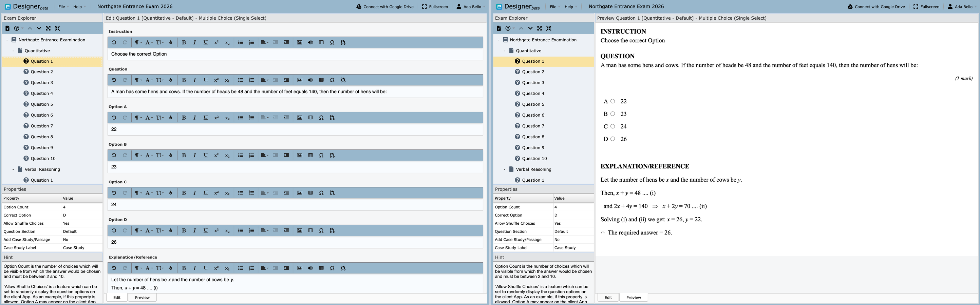Viewport: 980px width, 305px height.
Task: Select Question 10 in right Exam Explorer
Action: coord(534,158)
